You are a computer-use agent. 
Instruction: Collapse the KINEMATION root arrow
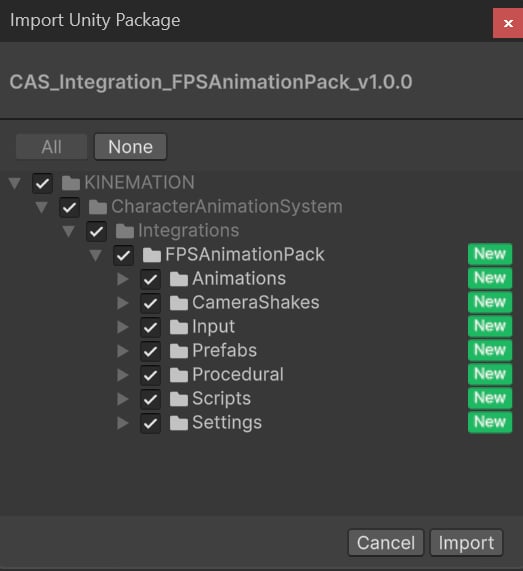click(15, 183)
